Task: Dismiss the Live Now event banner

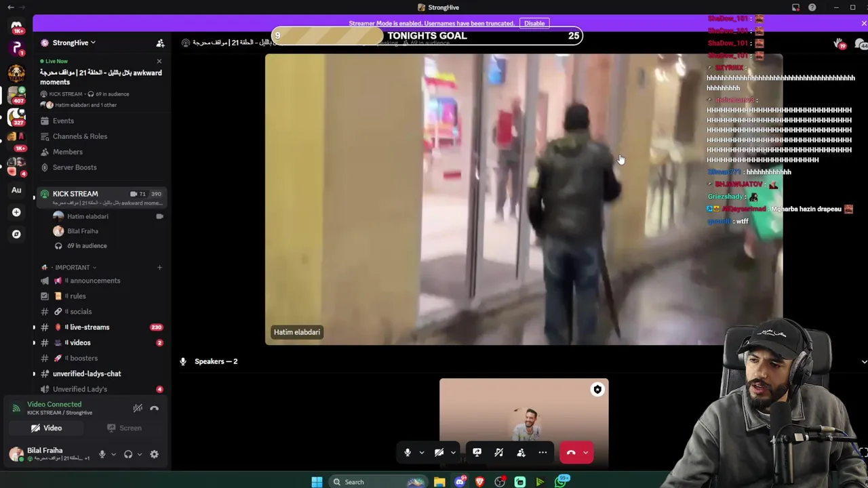Action: coord(159,61)
